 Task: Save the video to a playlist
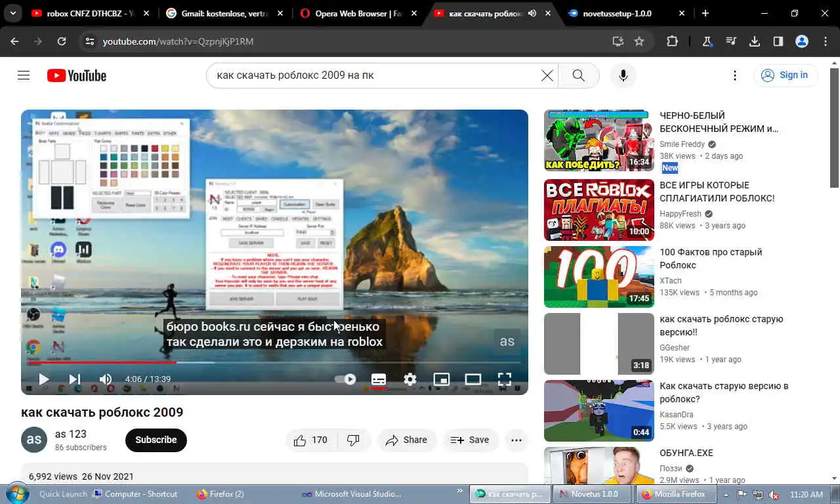tap(471, 440)
